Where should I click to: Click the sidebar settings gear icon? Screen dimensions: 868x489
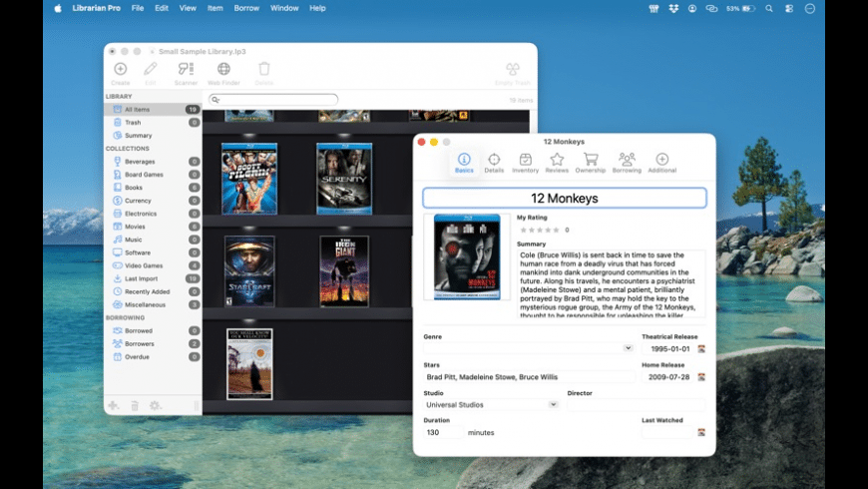155,406
